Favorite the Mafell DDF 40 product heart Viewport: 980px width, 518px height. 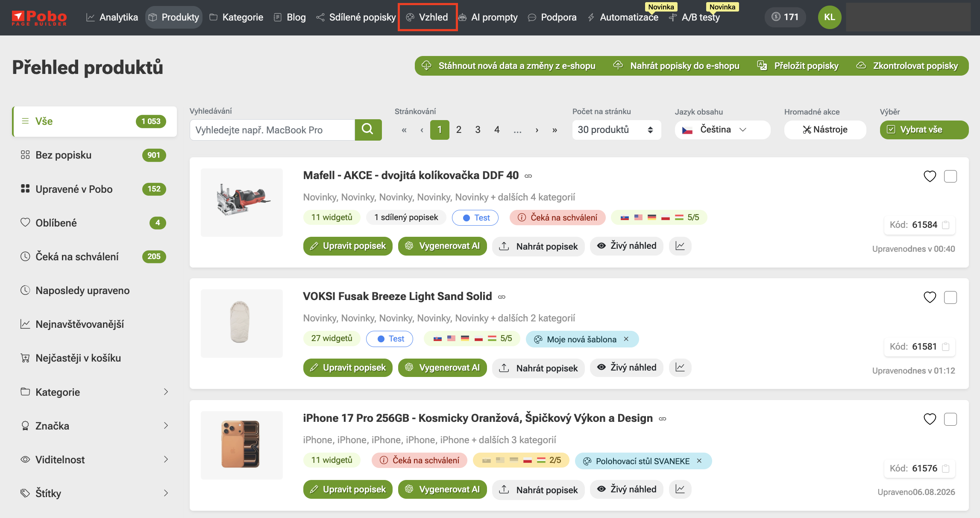tap(930, 176)
